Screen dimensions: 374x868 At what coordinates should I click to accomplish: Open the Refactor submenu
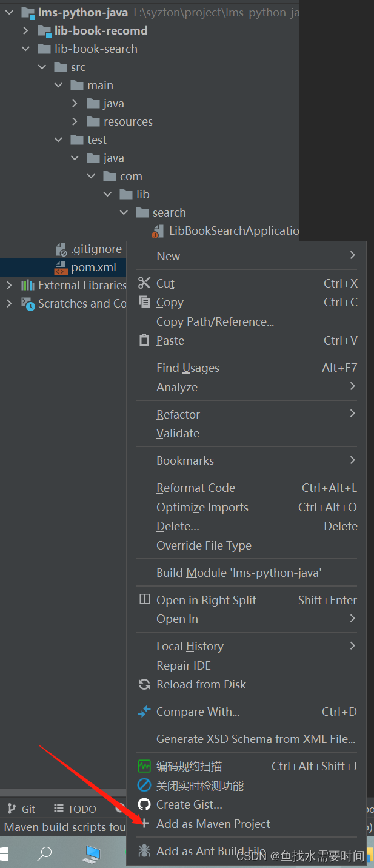point(247,414)
